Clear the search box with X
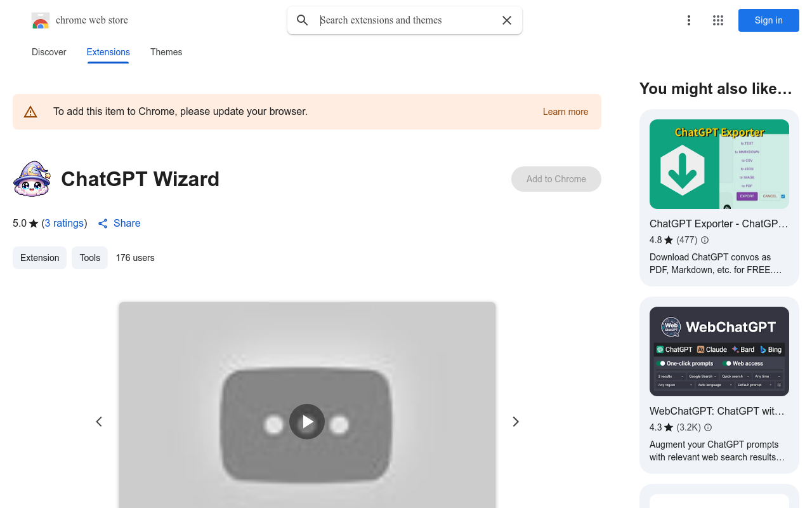 tap(507, 20)
